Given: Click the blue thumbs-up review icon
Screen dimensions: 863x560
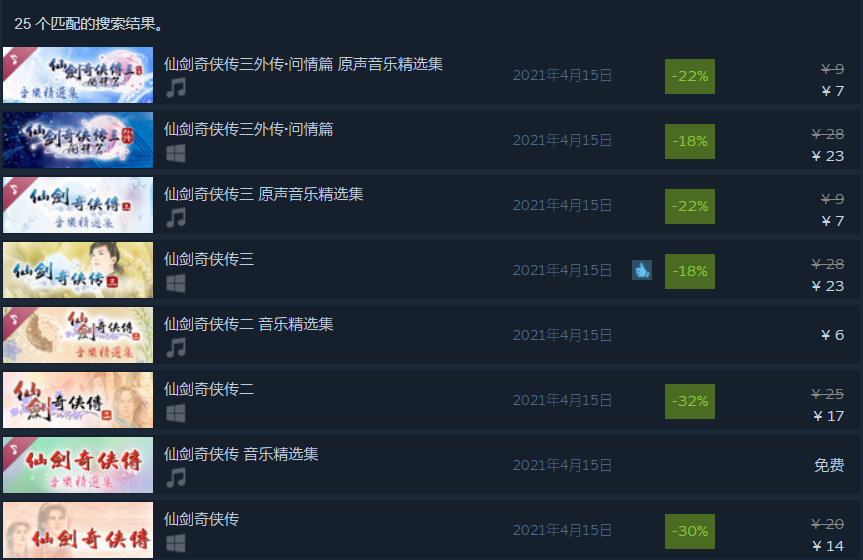Looking at the screenshot, I should pyautogui.click(x=642, y=270).
